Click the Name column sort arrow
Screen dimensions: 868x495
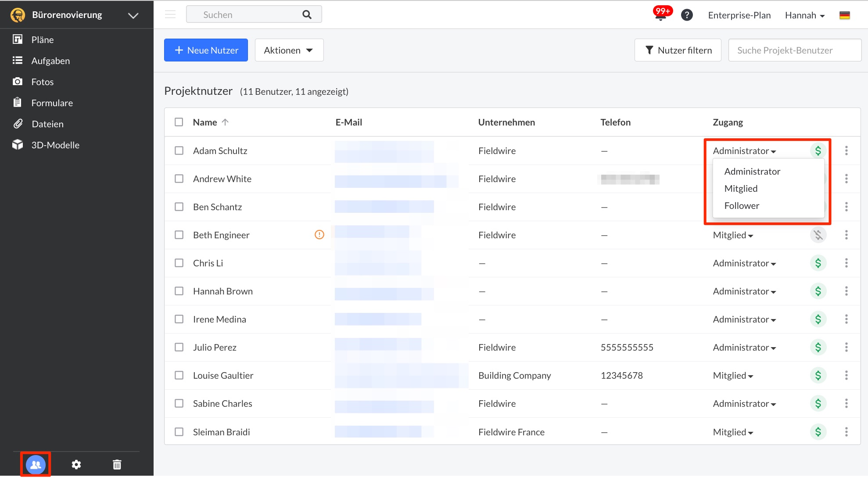[225, 122]
